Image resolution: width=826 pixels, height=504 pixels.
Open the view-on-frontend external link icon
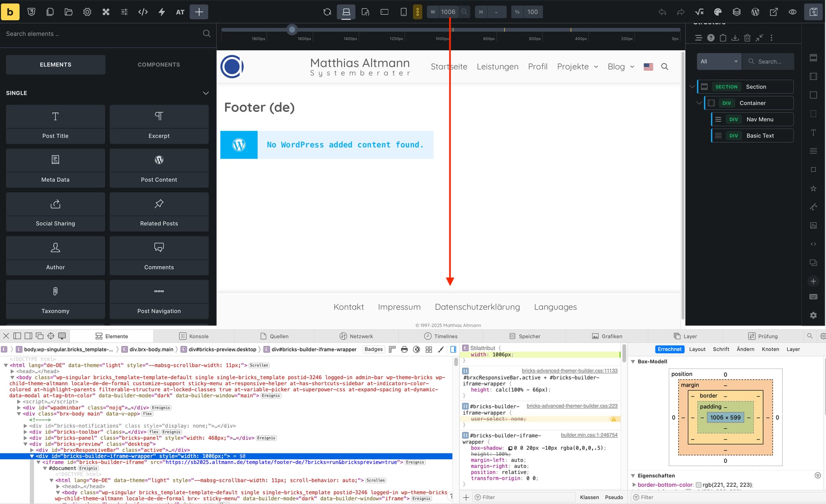coord(774,12)
